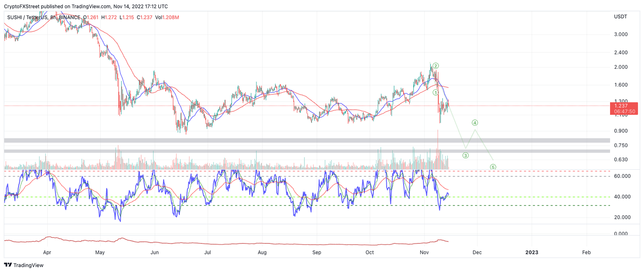The width and height of the screenshot is (644, 272).
Task: Select the circled wave 5 label
Action: click(493, 167)
